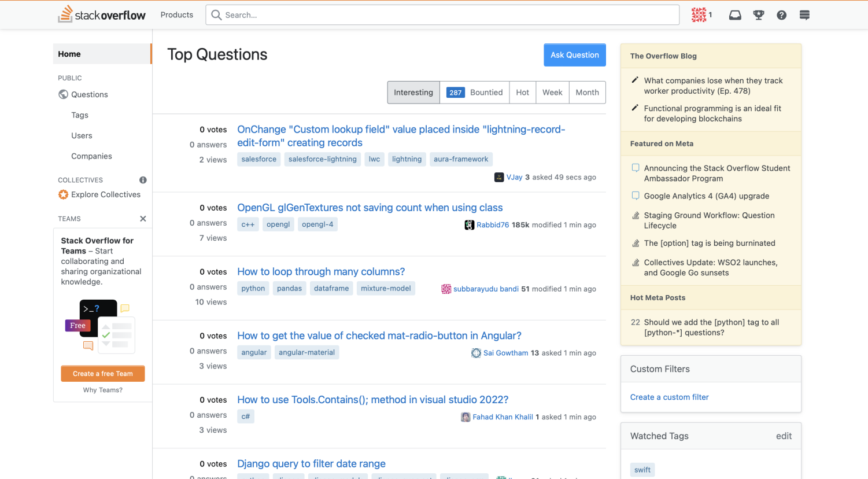Open VJay user profile name link
Image resolution: width=868 pixels, height=479 pixels.
[515, 177]
